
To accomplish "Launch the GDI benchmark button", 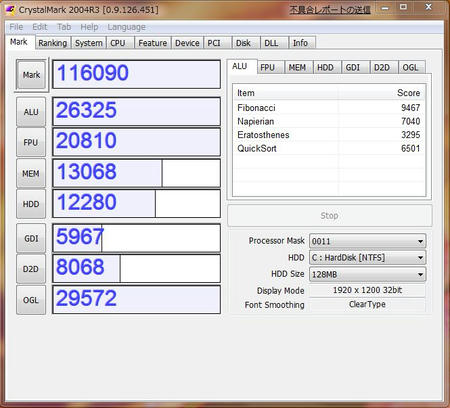I will pyautogui.click(x=31, y=238).
